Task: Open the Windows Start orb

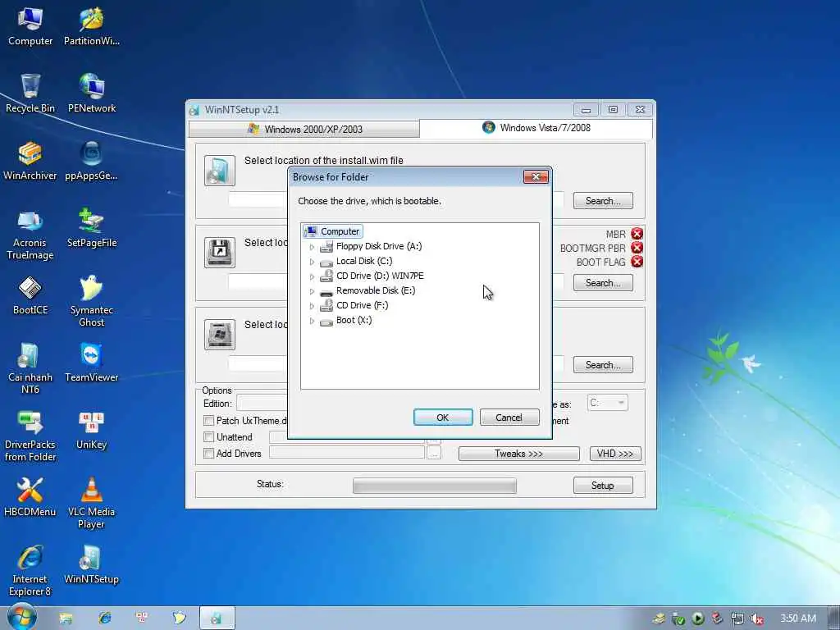Action: coord(21,617)
